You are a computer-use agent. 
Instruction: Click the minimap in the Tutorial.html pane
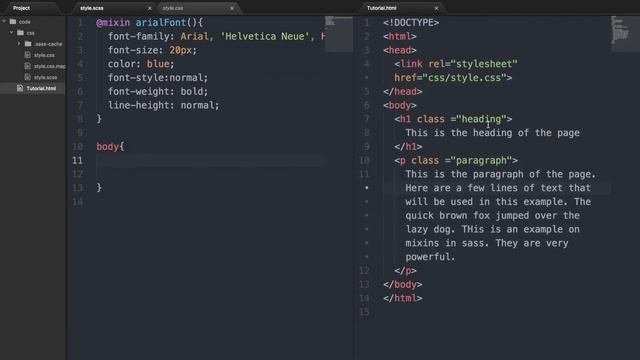pyautogui.click(x=625, y=34)
